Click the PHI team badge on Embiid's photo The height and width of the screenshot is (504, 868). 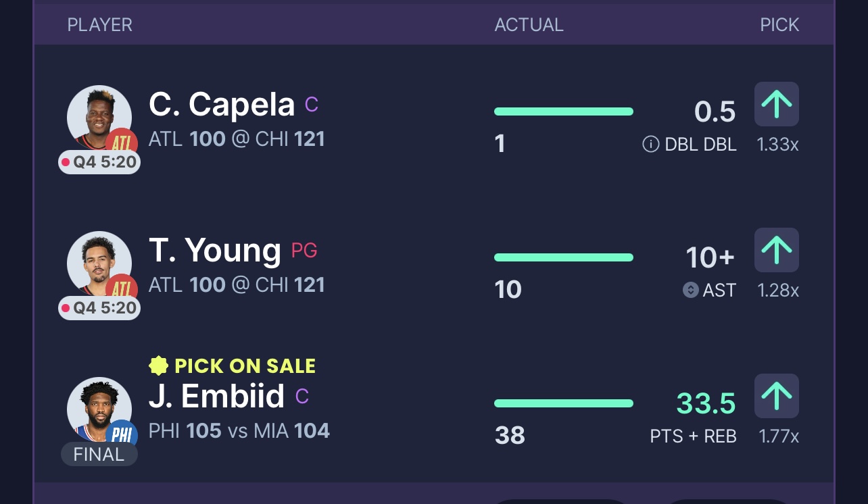(122, 434)
